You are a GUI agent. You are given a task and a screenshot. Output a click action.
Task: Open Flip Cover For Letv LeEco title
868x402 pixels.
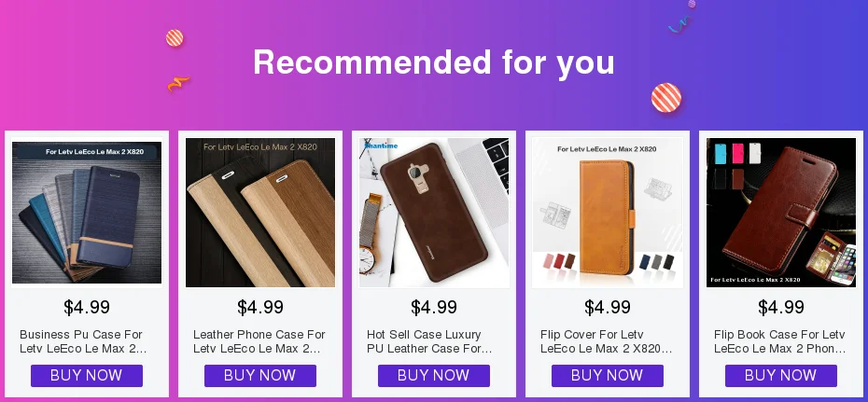pyautogui.click(x=606, y=341)
